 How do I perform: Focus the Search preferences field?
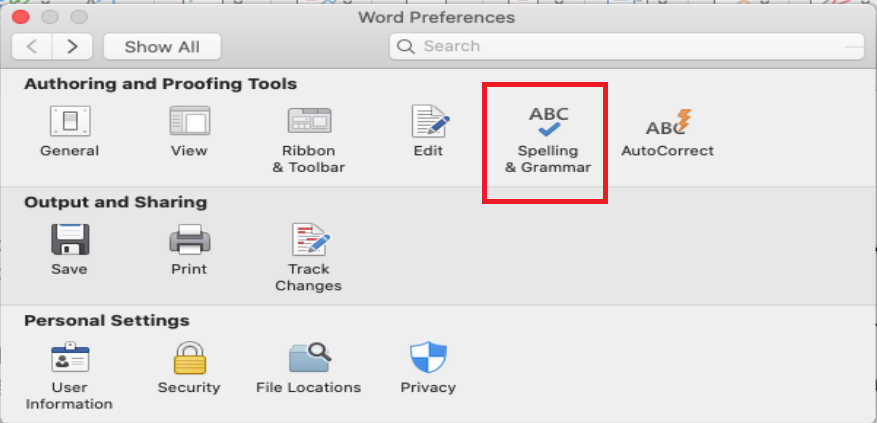(x=627, y=46)
